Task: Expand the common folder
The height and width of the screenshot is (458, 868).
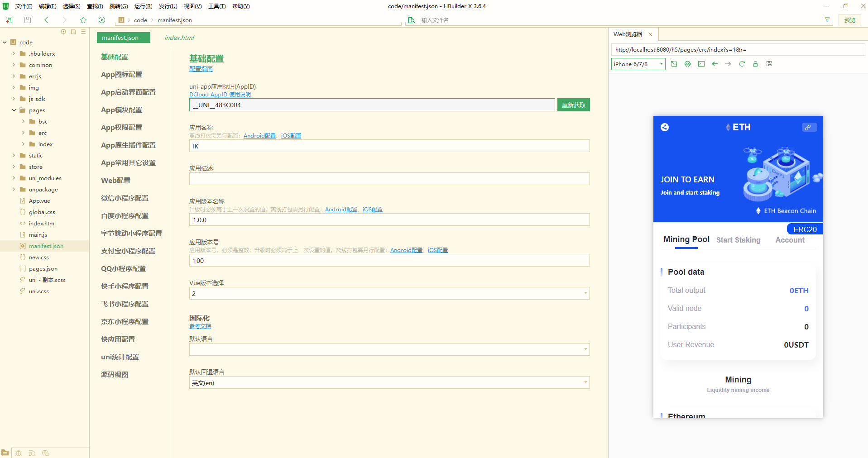Action: [14, 65]
